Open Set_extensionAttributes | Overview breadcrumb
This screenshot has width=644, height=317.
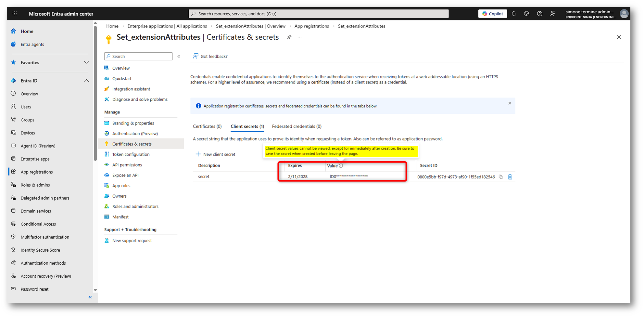point(251,26)
